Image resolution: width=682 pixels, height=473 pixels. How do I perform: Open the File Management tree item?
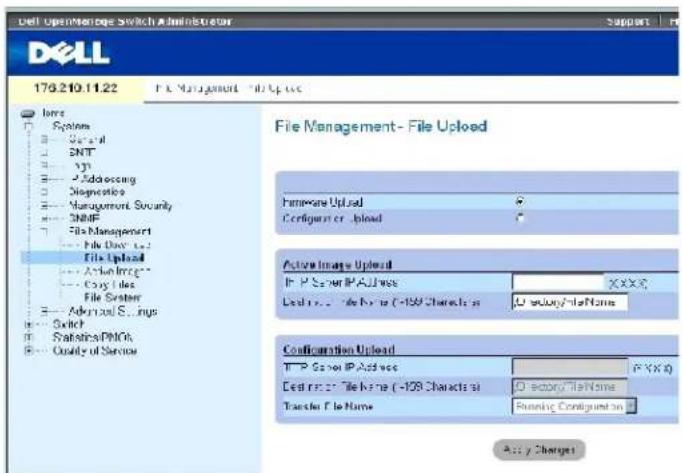pyautogui.click(x=110, y=231)
